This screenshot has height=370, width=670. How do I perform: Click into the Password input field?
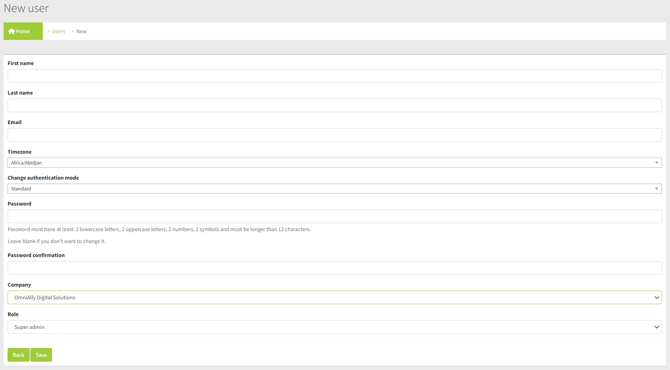pos(335,216)
